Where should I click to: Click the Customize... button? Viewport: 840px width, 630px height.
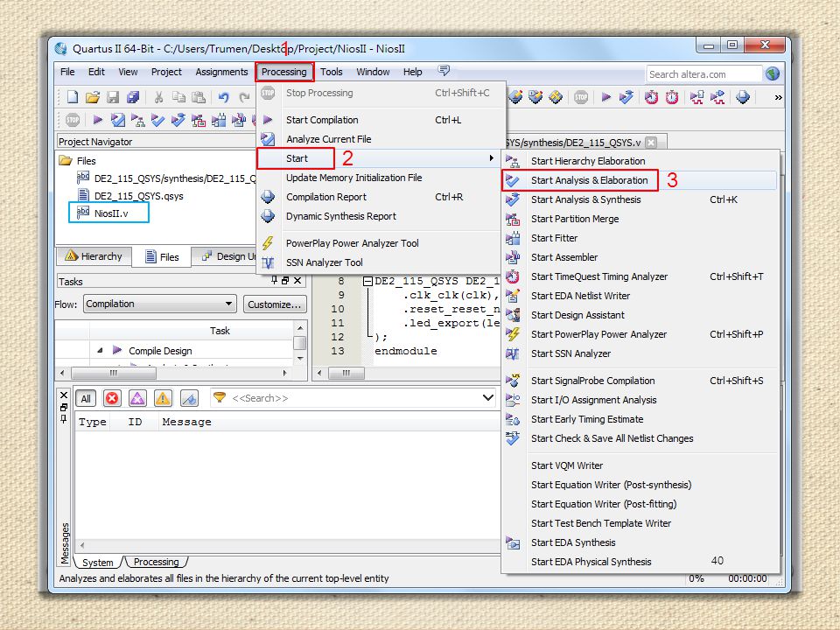click(274, 304)
